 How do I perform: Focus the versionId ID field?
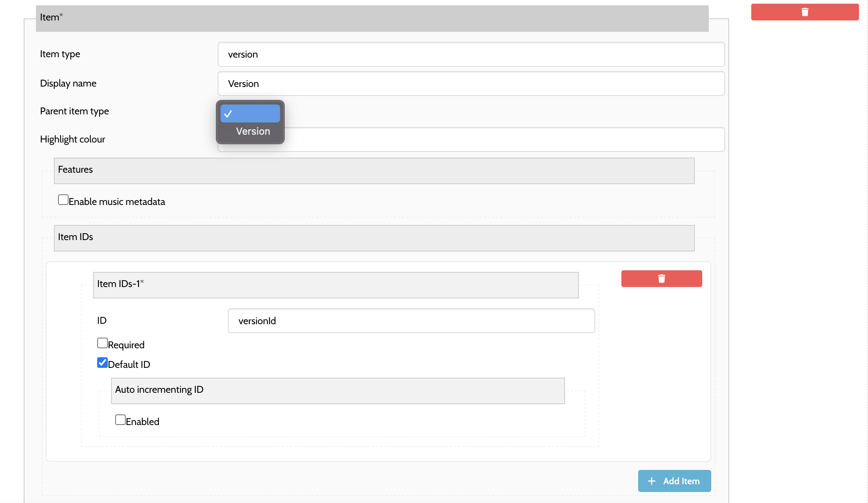(411, 321)
